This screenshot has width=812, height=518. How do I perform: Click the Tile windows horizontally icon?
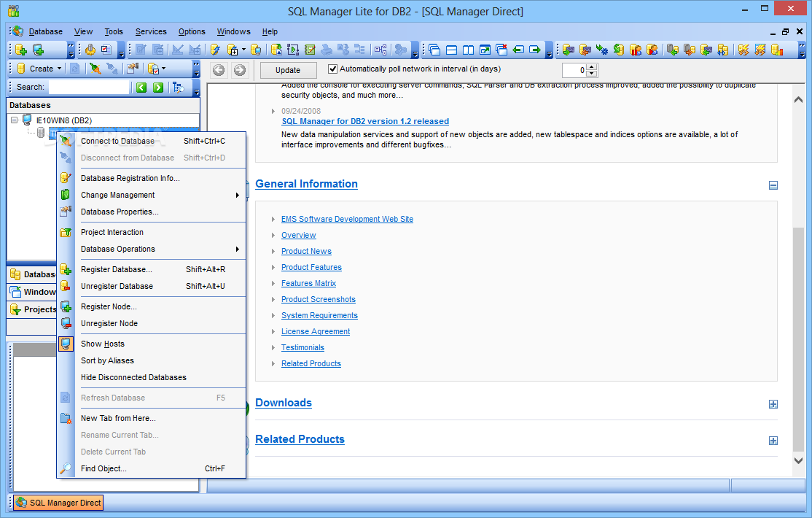coord(452,50)
